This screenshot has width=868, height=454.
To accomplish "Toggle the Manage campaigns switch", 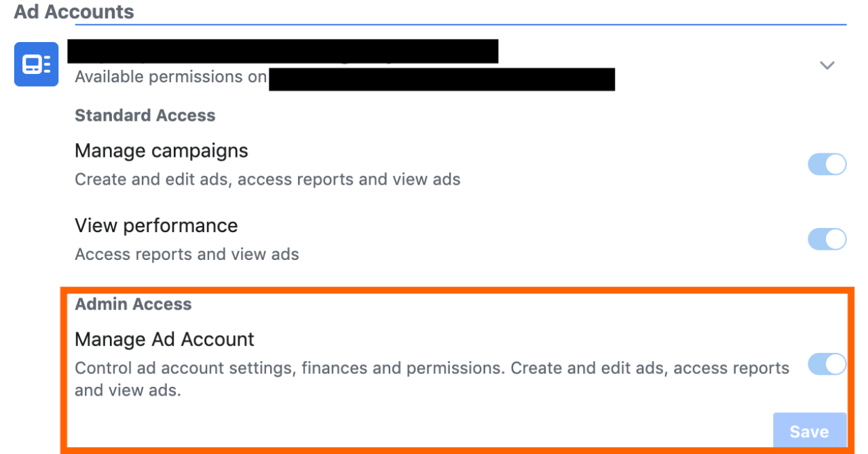I will [827, 164].
